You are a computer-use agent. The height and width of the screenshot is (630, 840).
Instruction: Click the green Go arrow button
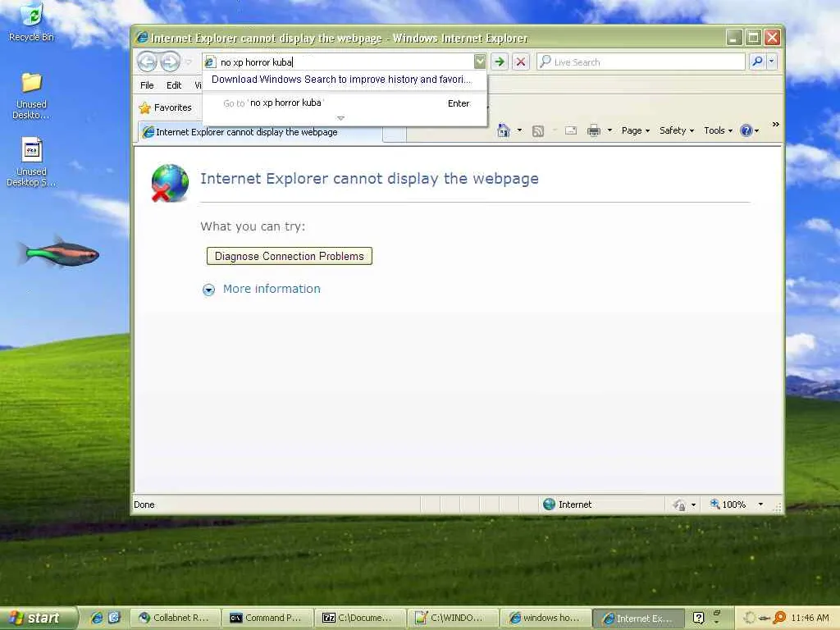[500, 62]
